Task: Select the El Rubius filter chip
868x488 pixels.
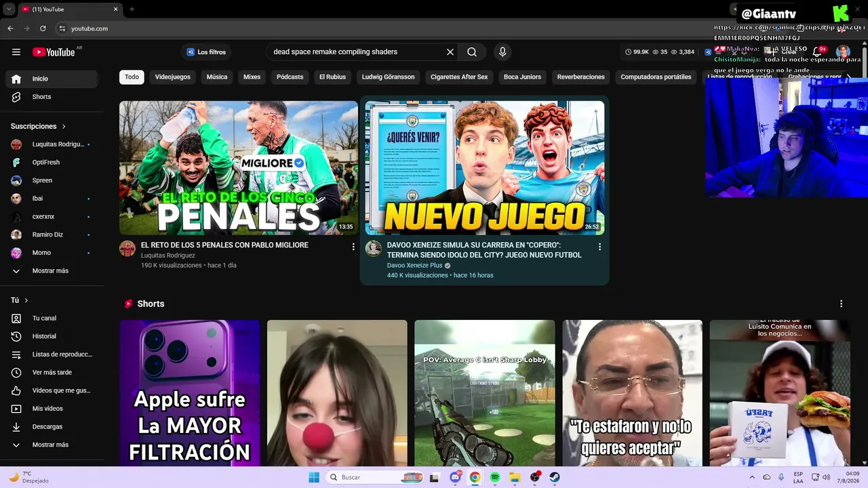Action: coord(333,77)
